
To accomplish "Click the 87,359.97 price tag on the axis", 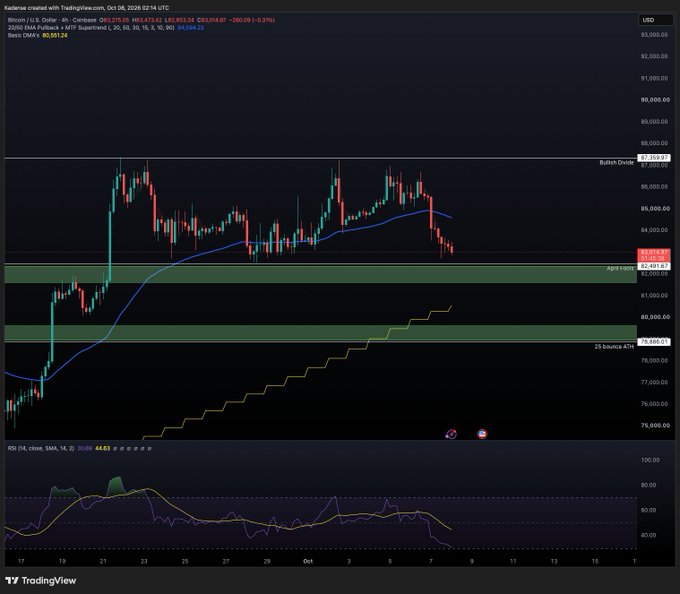I will tap(654, 158).
